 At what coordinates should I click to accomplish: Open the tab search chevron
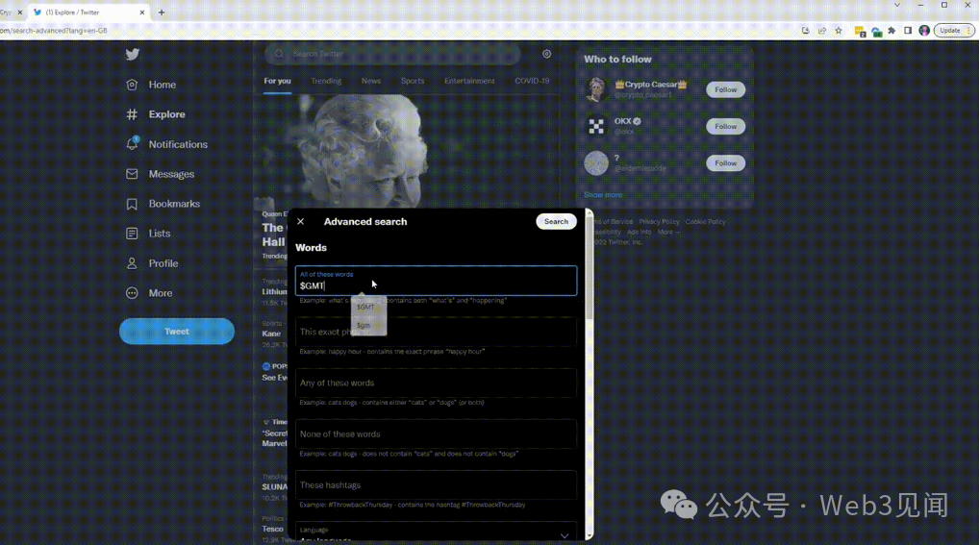(x=897, y=5)
